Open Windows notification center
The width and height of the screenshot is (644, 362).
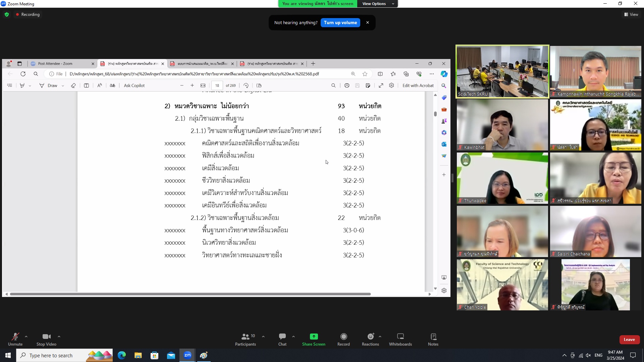(633, 355)
